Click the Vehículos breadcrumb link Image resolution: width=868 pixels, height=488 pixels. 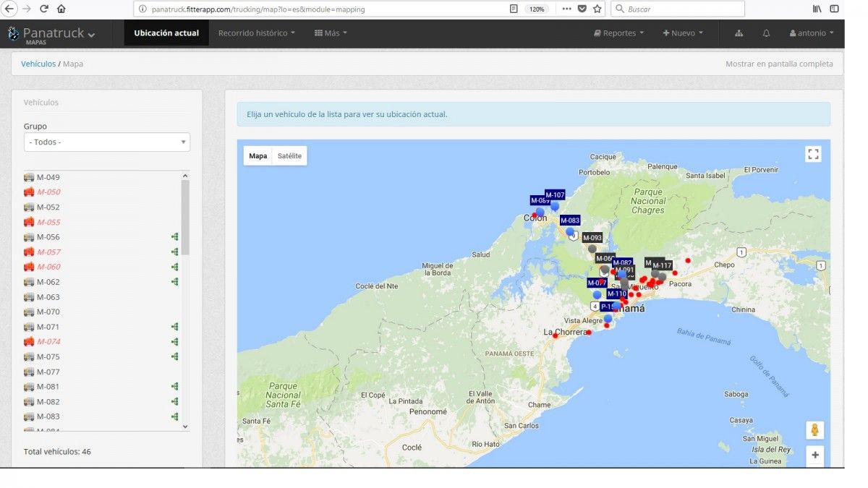point(38,64)
